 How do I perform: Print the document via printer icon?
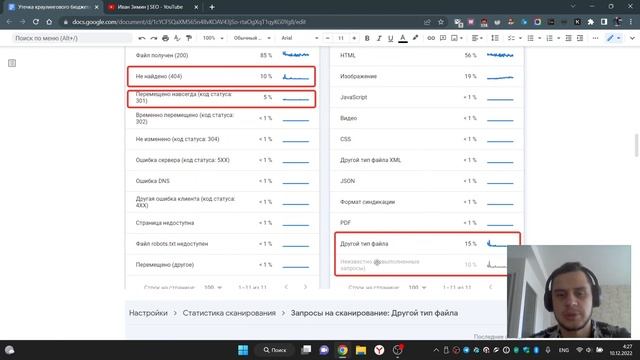point(165,38)
